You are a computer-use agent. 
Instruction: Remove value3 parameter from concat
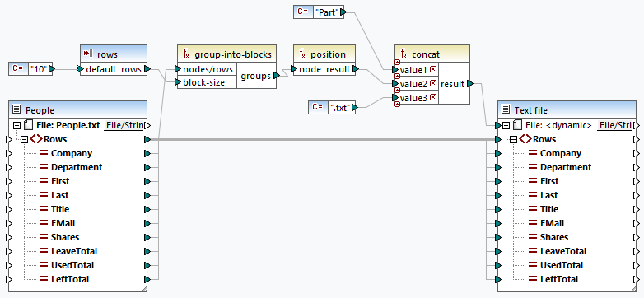[433, 98]
